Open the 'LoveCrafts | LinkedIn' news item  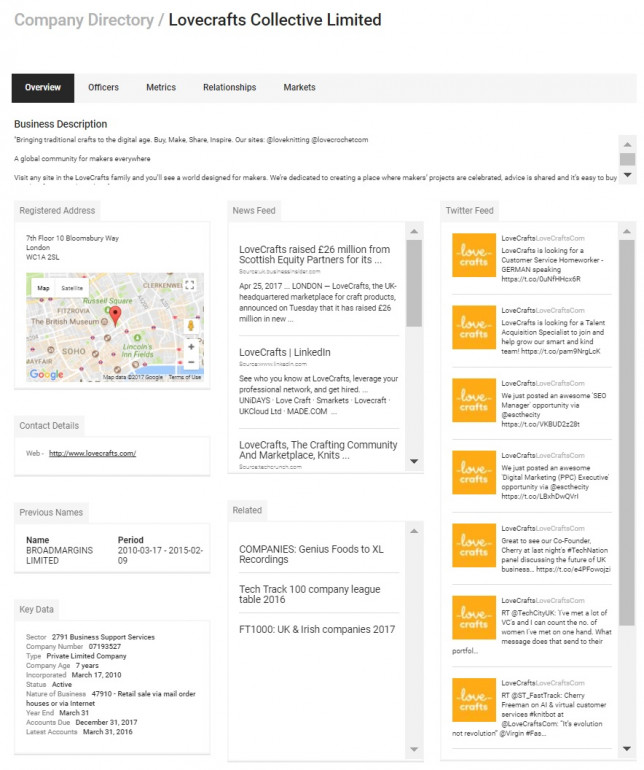pyautogui.click(x=284, y=352)
